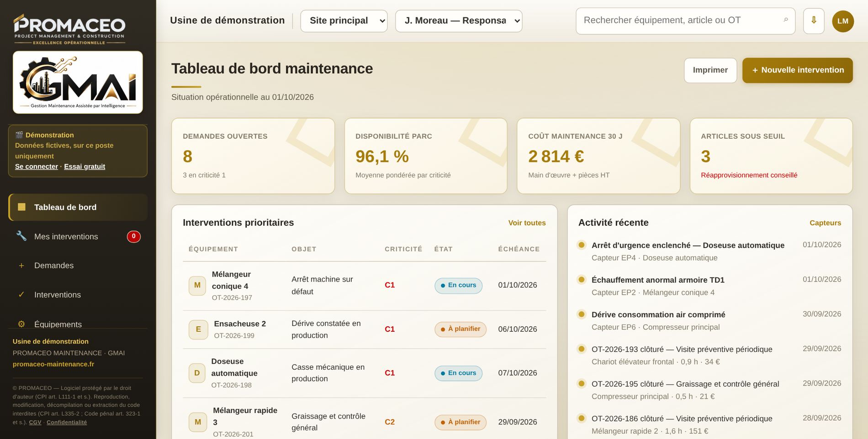
Task: Open Arrêt d'urgence enclenché activity entry
Action: (x=709, y=251)
